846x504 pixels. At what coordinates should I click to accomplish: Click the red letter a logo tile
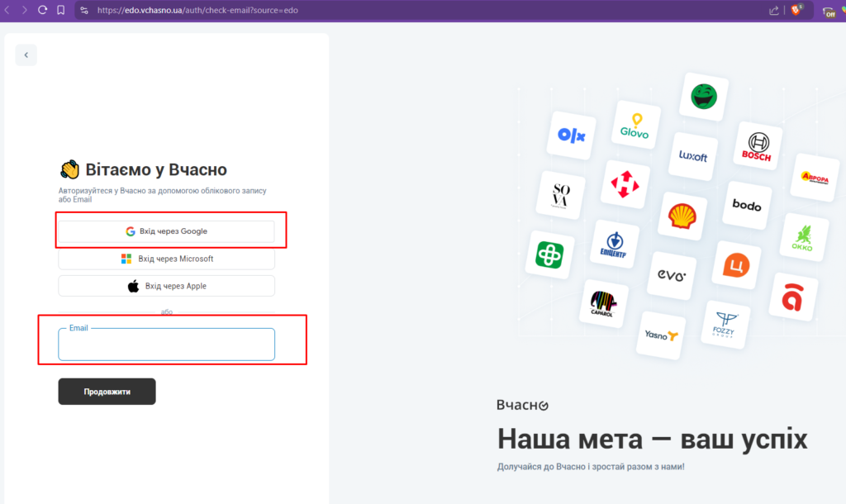792,297
